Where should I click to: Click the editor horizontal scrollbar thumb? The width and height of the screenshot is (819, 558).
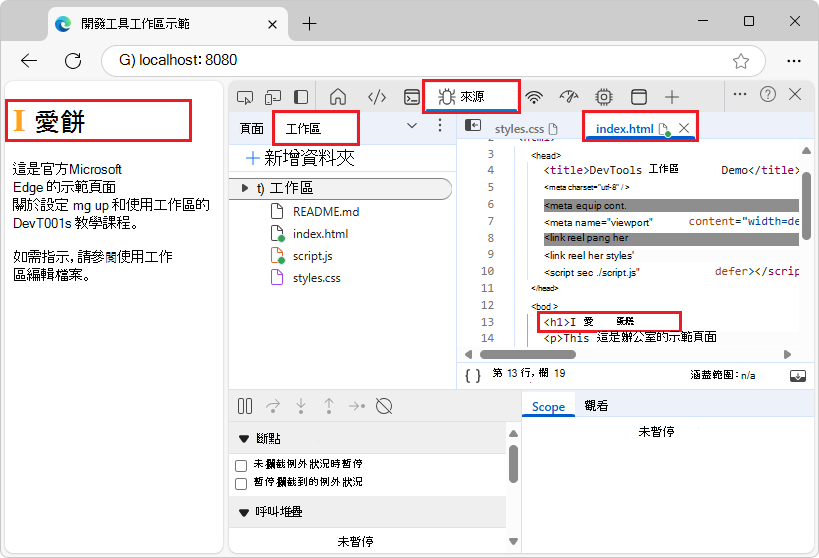(528, 354)
